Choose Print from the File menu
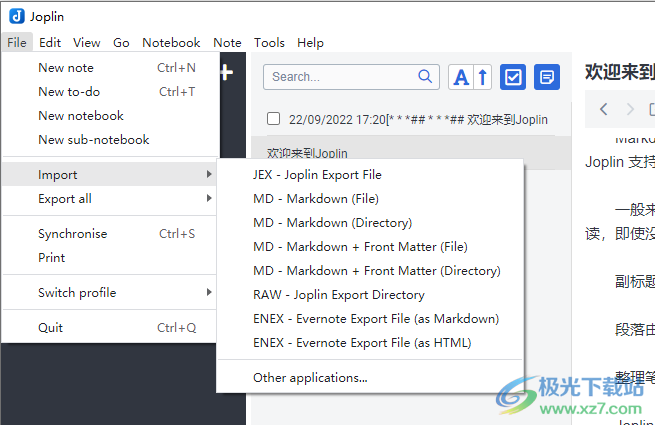Image resolution: width=655 pixels, height=425 pixels. (x=109, y=257)
